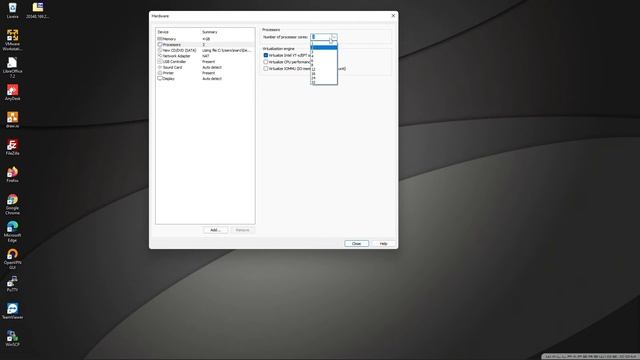Viewport: 640px width, 360px height.
Task: Launch FileZilla from the desktop
Action: [x=12, y=147]
